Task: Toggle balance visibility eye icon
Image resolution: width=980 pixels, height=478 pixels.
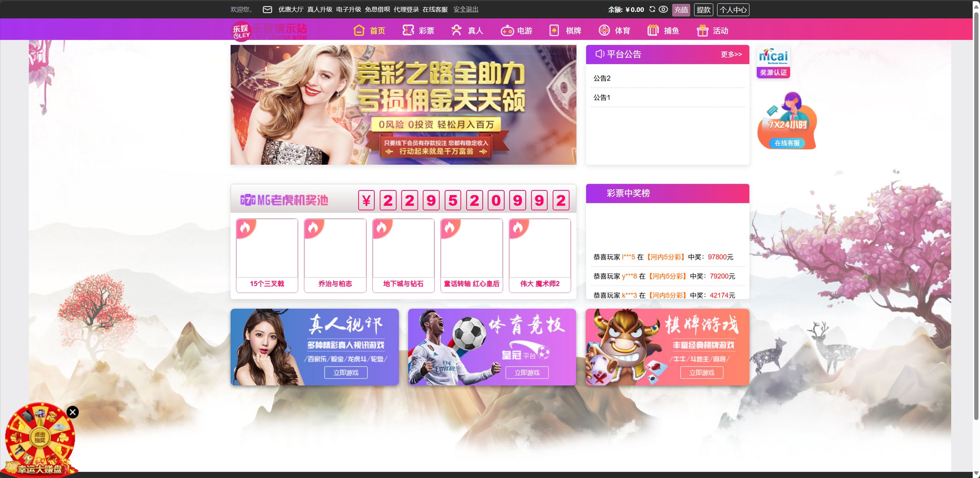Action: (x=663, y=9)
